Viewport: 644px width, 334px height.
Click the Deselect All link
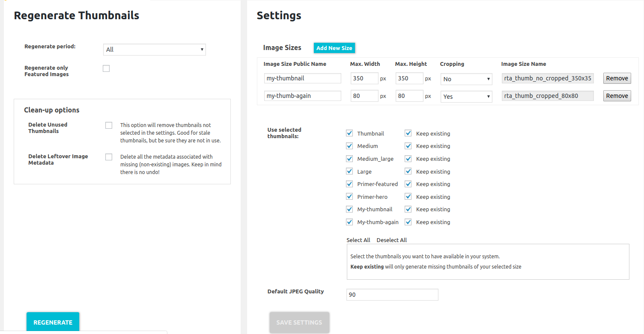(391, 240)
